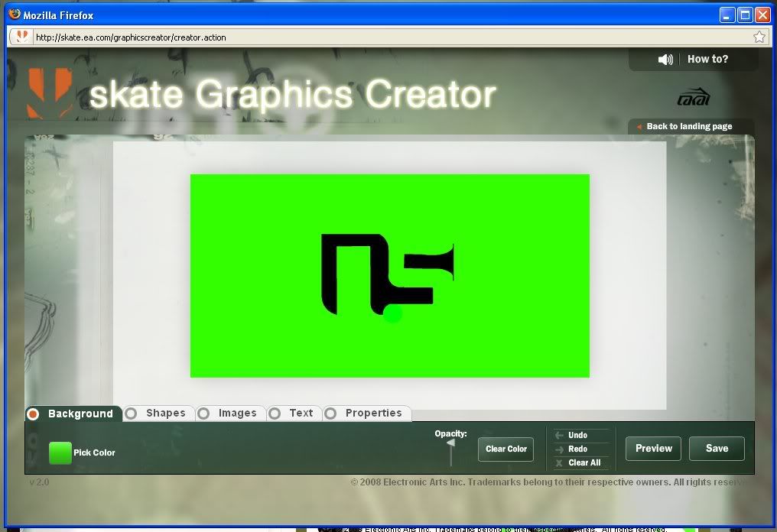Go back to landing page
The width and height of the screenshot is (777, 532).
pos(688,127)
